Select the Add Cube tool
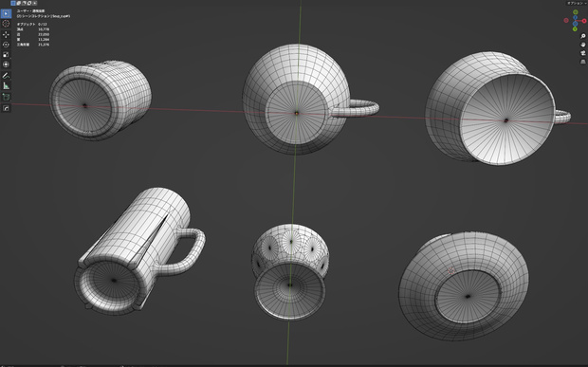The width and height of the screenshot is (588, 367). 6,97
